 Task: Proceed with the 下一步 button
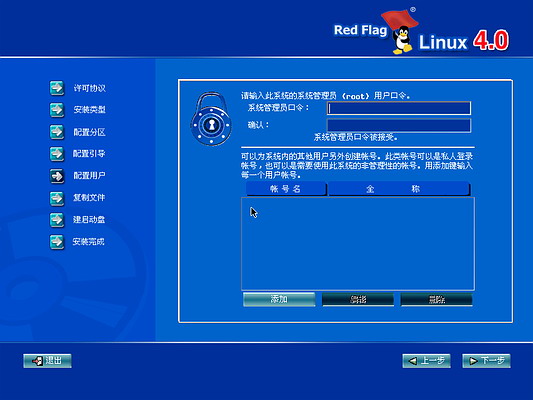486,361
